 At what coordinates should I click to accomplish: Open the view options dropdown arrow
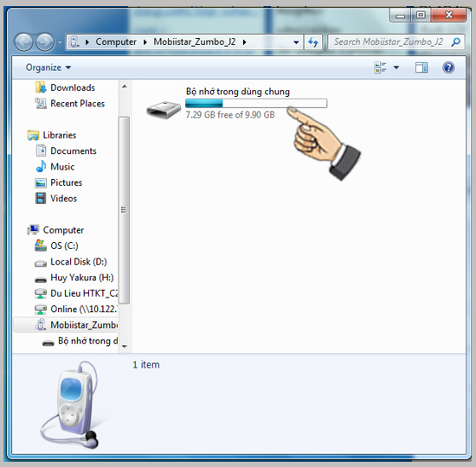coord(396,67)
